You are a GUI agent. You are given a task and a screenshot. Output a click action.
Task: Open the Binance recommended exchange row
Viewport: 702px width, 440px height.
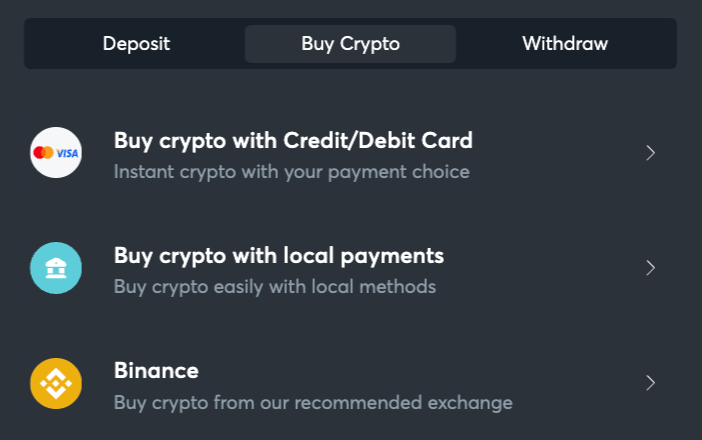click(350, 383)
